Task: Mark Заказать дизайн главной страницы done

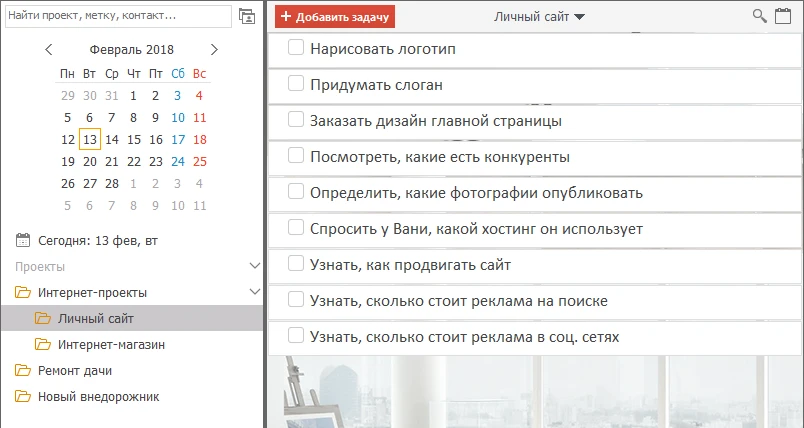Action: pyautogui.click(x=296, y=119)
